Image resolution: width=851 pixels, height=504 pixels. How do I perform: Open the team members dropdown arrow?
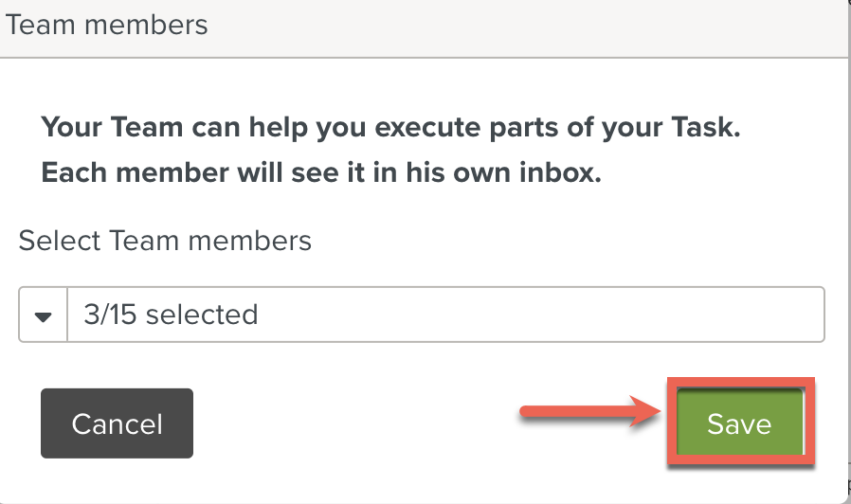click(x=43, y=315)
